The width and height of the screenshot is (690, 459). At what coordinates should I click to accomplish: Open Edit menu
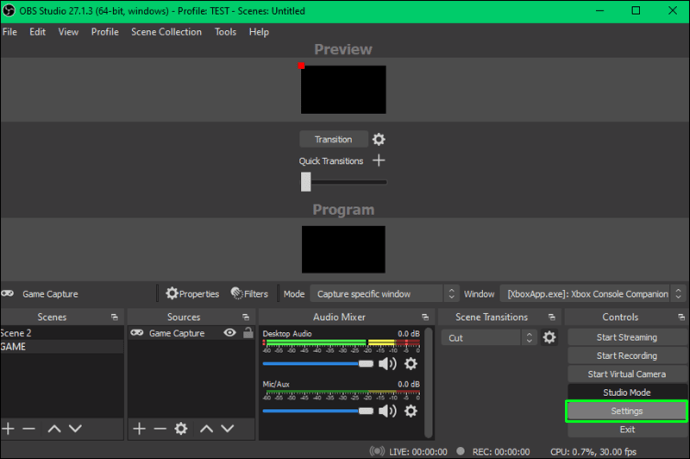tap(37, 32)
